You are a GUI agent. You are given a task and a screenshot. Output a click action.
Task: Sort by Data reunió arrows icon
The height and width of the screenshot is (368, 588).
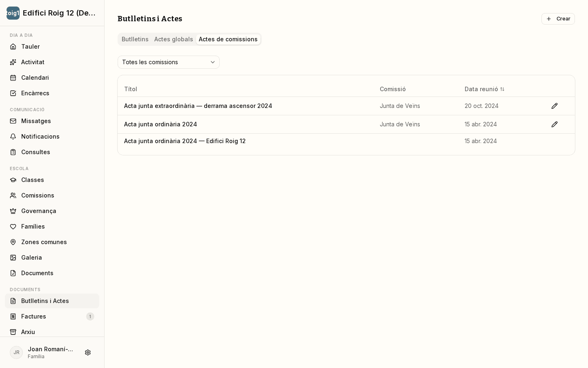(x=502, y=89)
